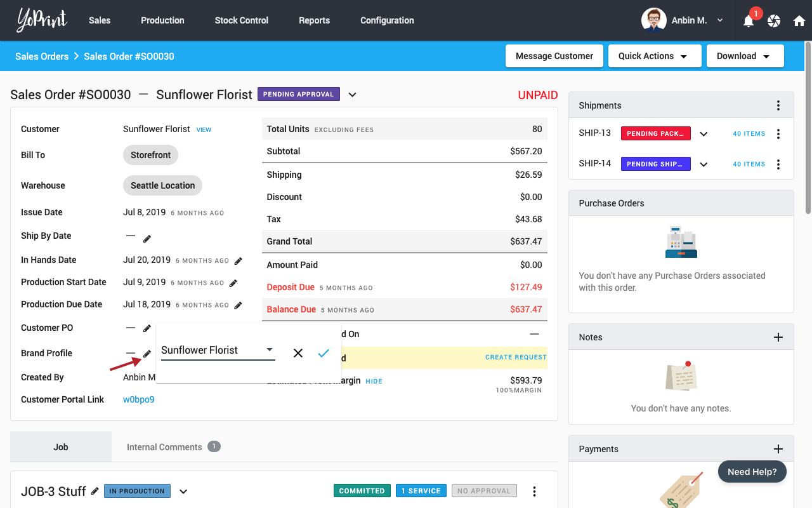812x508 pixels.
Task: Hide the estimated profit margin
Action: click(374, 382)
